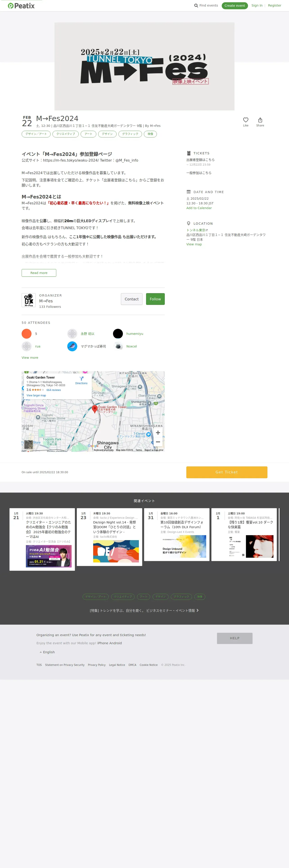Open the M→Fes event banner image
The height and width of the screenshot is (868, 289).
click(144, 66)
